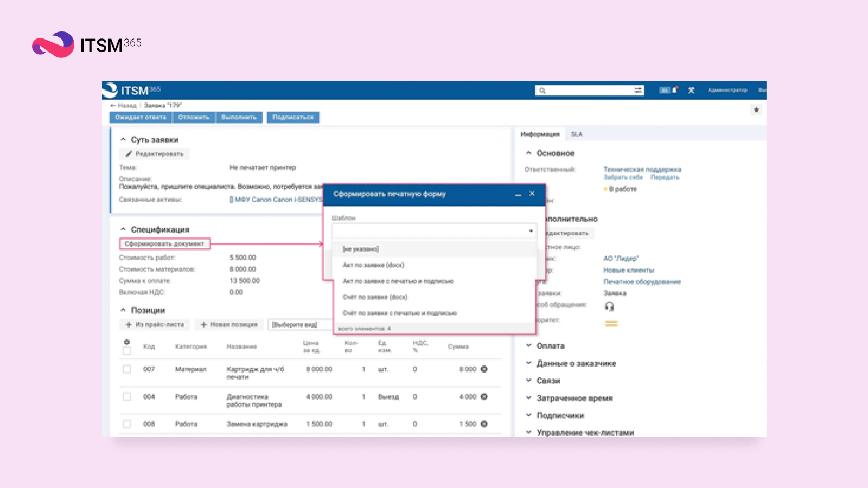Close the Сформировать печатную форму dialog
This screenshot has height=488, width=868.
tap(532, 194)
